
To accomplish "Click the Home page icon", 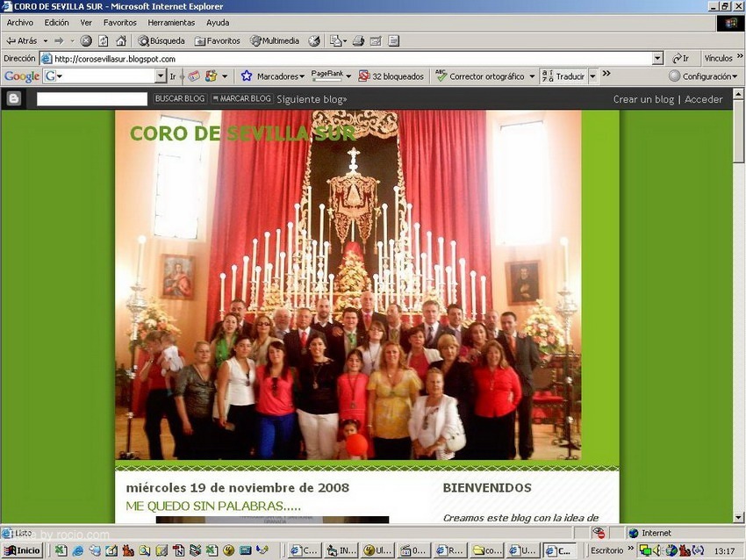I will (x=120, y=40).
